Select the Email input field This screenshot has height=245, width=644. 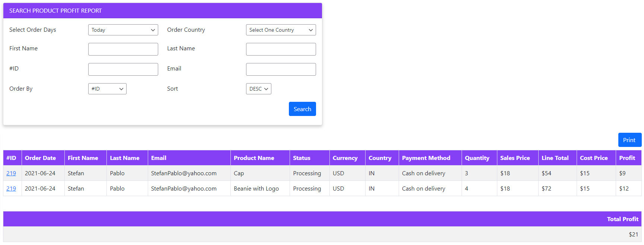[281, 69]
